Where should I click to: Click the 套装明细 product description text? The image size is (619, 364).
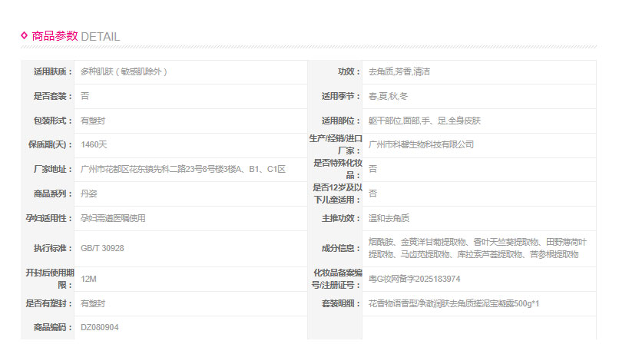(x=454, y=303)
